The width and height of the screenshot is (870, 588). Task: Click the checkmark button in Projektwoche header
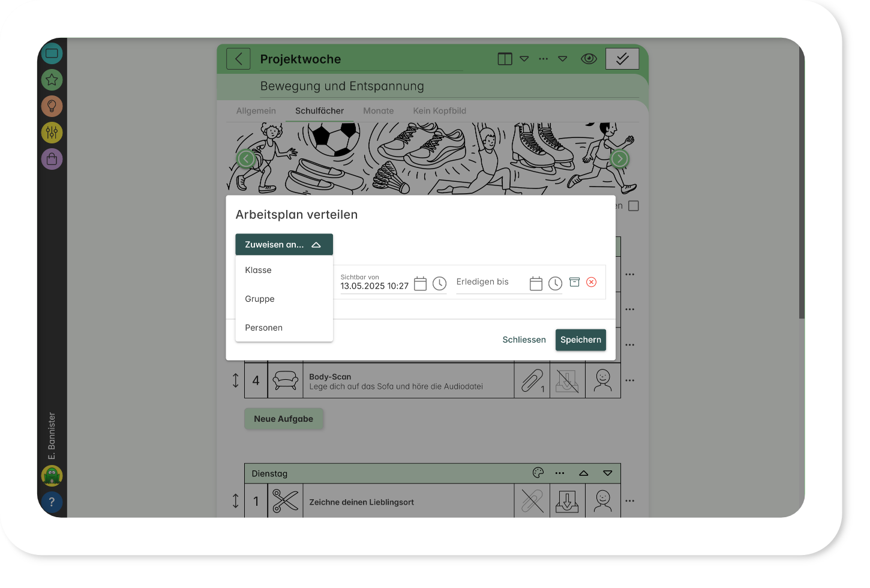(622, 59)
